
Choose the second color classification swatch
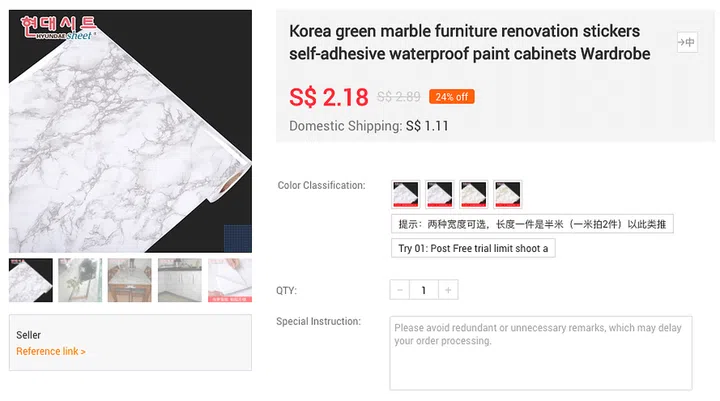point(440,194)
